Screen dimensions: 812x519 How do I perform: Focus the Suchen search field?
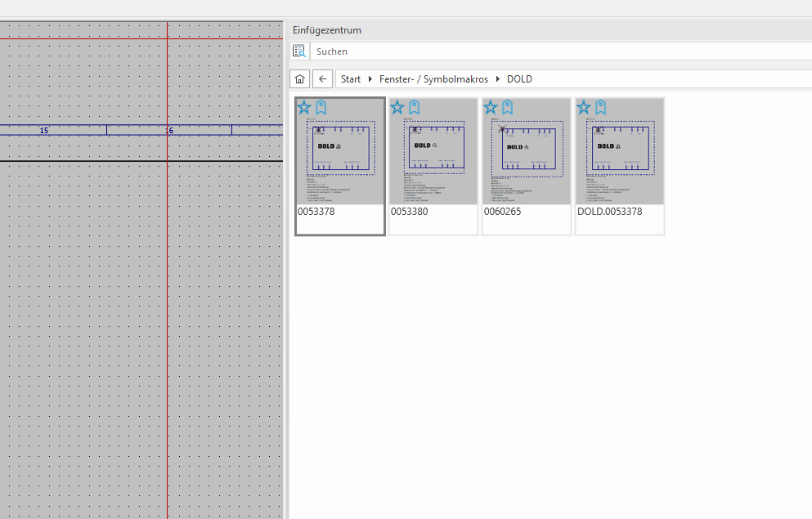561,51
